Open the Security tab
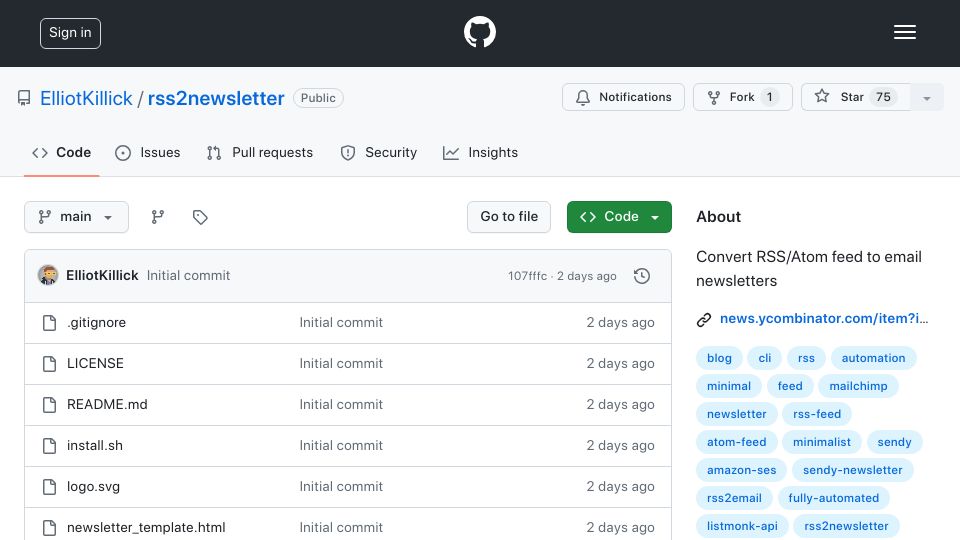Image resolution: width=960 pixels, height=540 pixels. (x=379, y=152)
